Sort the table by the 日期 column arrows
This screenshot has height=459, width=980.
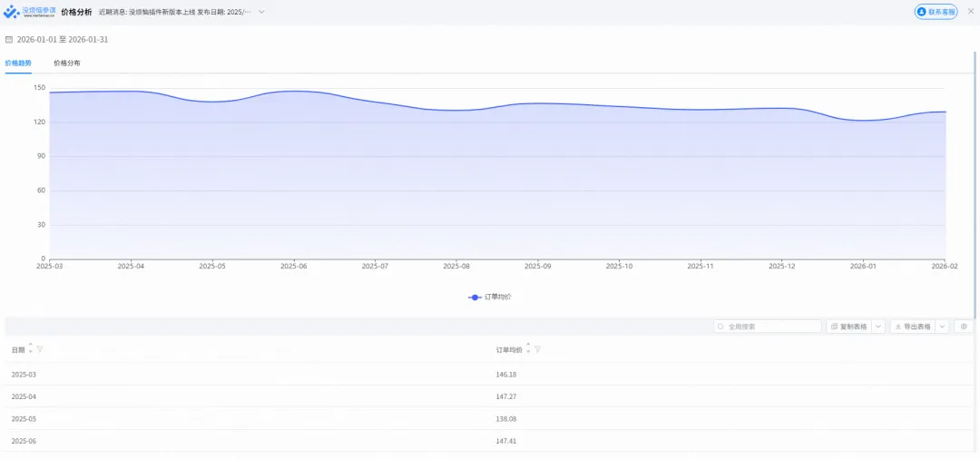coord(31,350)
